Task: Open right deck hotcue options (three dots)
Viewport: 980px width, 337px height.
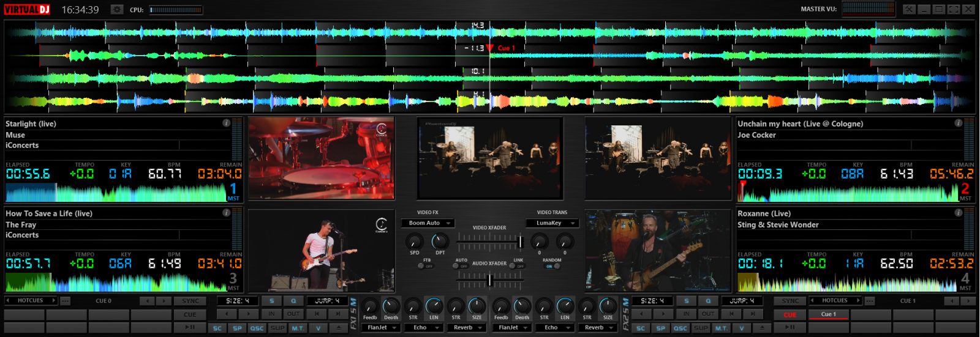Action: 870,301
